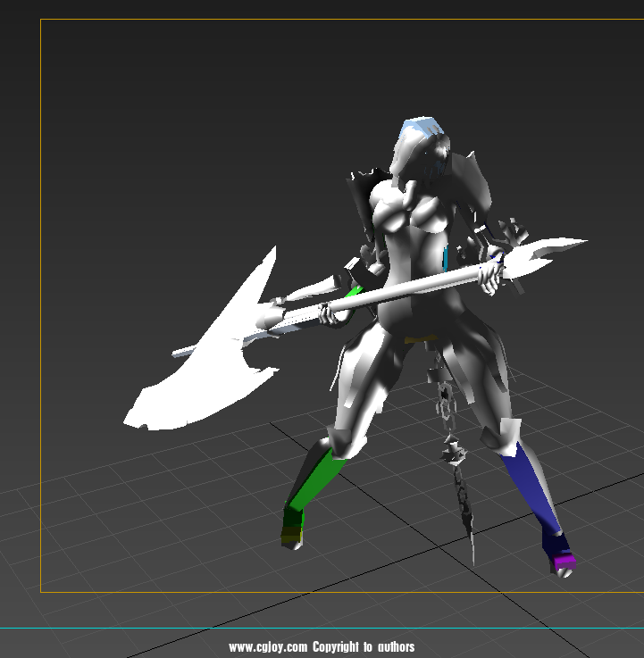Click the magenta foot segment
This screenshot has width=644, height=658.
click(564, 562)
